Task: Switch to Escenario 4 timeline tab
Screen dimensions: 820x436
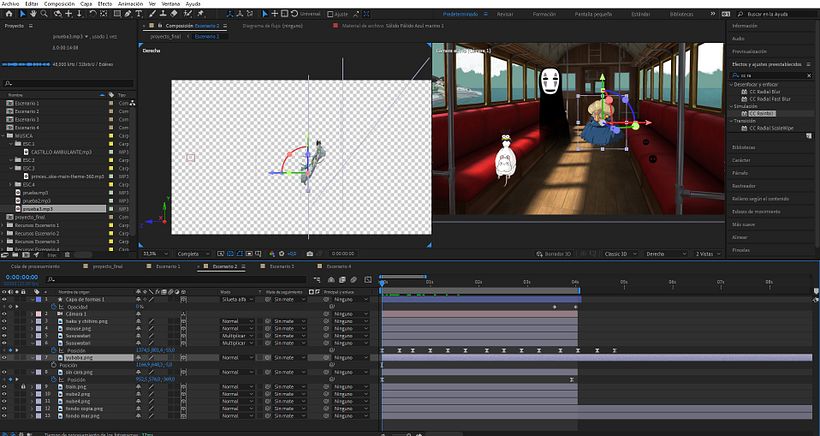Action: coord(339,267)
